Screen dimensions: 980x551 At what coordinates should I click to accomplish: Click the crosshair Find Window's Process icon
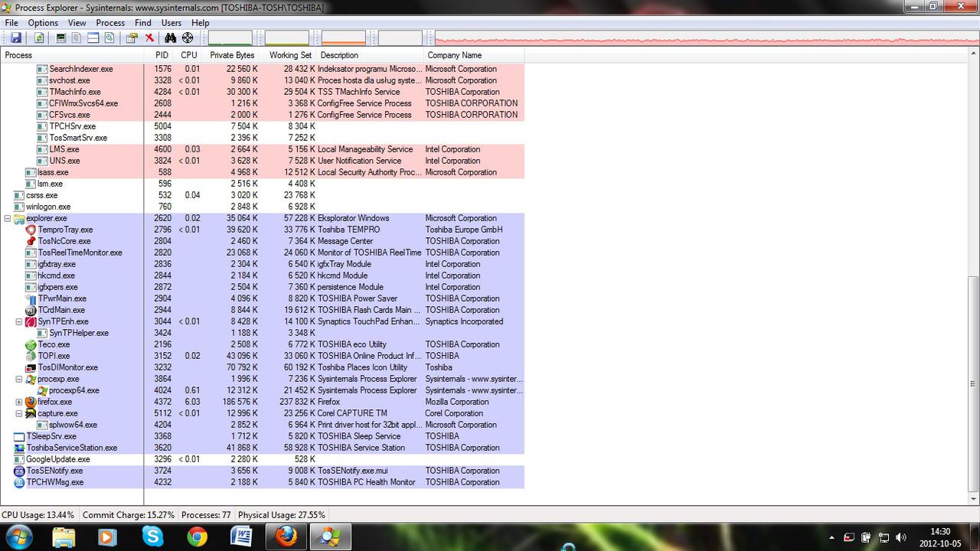click(188, 37)
